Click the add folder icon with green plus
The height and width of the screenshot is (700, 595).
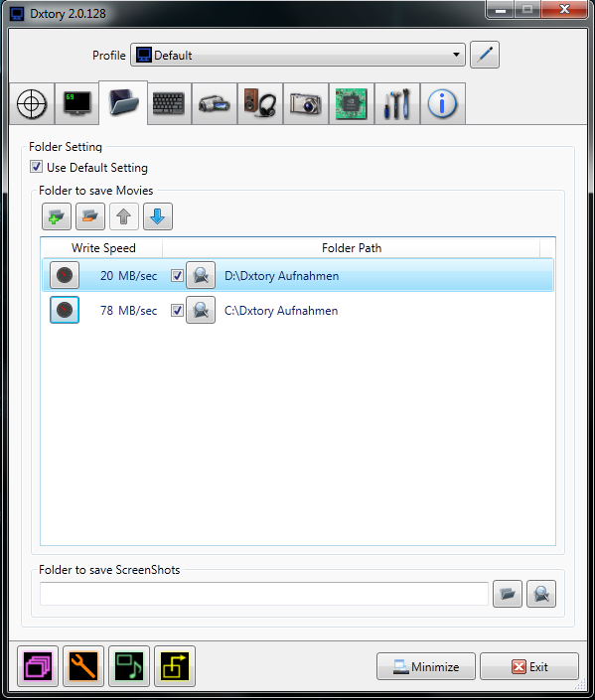click(57, 216)
